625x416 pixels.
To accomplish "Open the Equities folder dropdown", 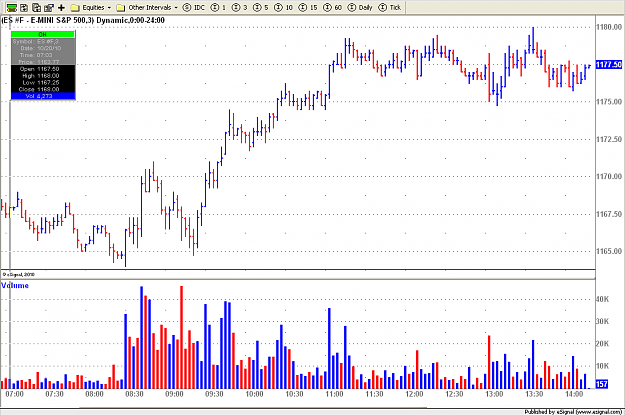I will click(91, 7).
